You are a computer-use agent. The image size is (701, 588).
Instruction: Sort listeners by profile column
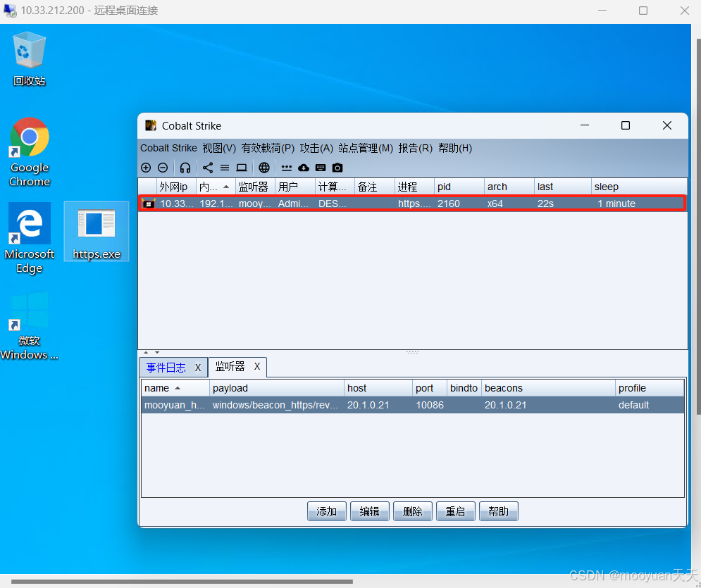650,388
